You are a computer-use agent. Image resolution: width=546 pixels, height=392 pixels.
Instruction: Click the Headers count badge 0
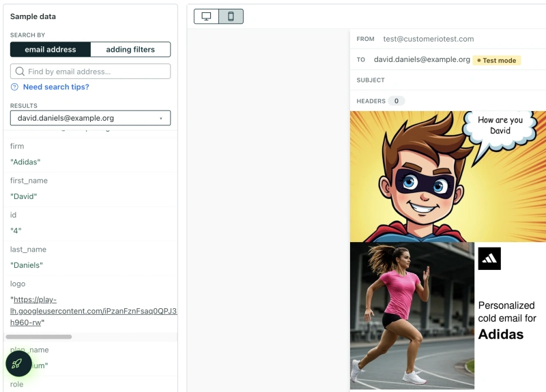click(397, 101)
